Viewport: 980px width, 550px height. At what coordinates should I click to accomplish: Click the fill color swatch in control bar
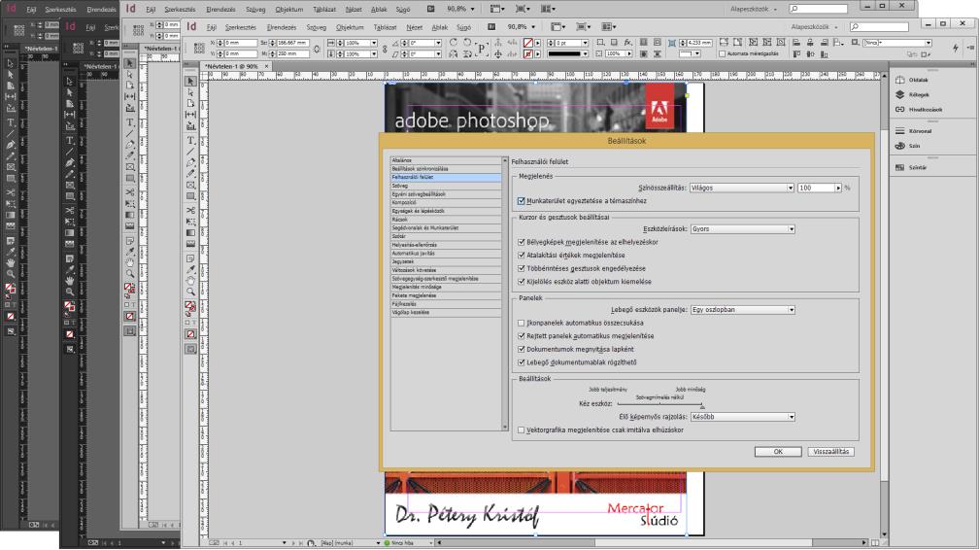pyautogui.click(x=528, y=43)
